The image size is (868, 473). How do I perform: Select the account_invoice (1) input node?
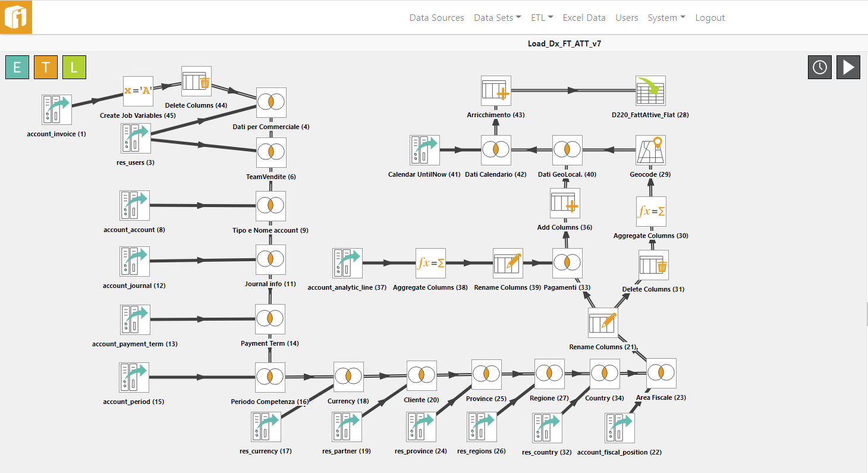pyautogui.click(x=56, y=109)
